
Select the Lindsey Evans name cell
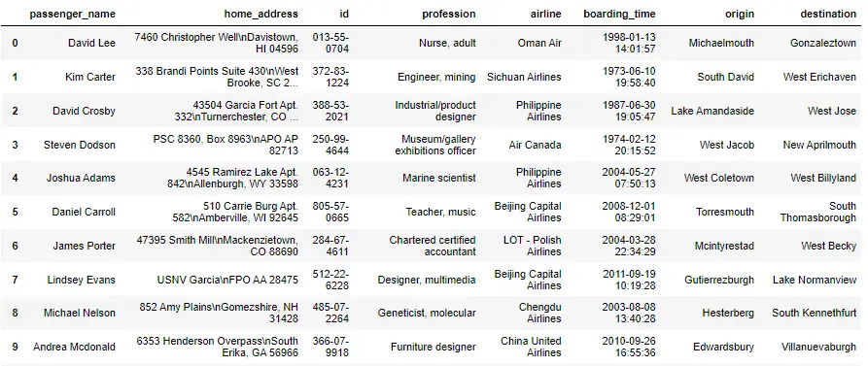point(82,280)
